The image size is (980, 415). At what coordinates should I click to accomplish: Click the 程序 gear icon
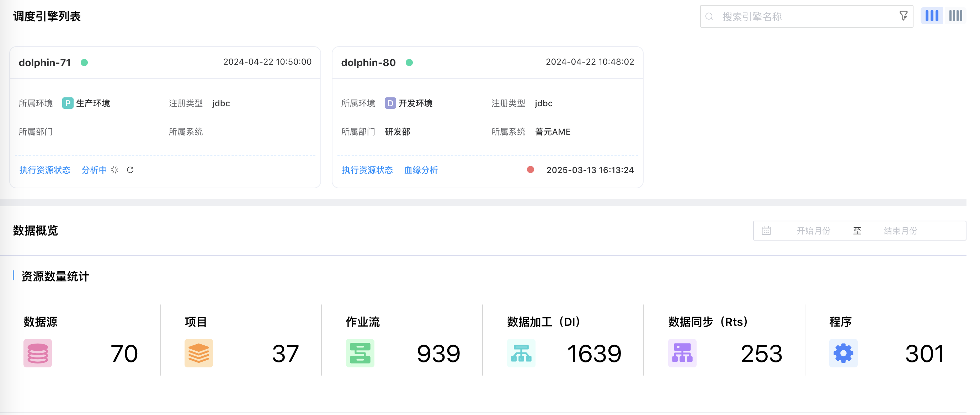[843, 353]
